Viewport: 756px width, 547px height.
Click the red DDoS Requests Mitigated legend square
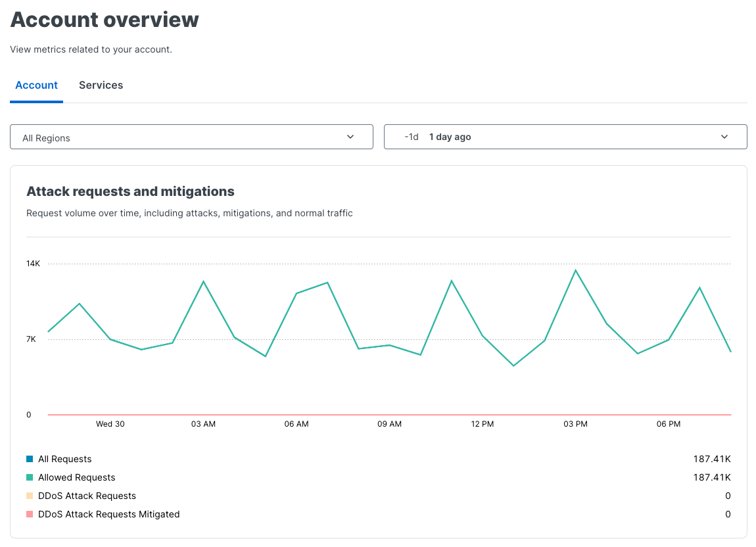[30, 513]
